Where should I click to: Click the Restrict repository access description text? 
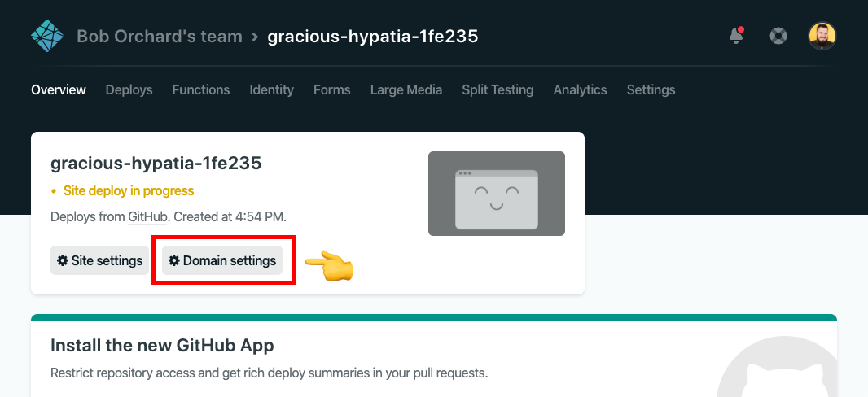(x=269, y=373)
